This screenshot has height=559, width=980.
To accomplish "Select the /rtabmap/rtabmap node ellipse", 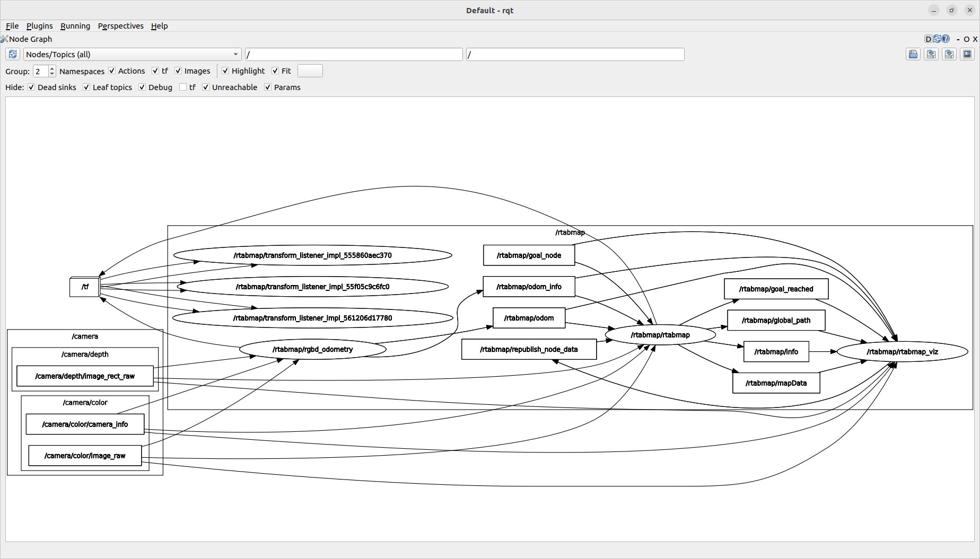I will point(661,335).
